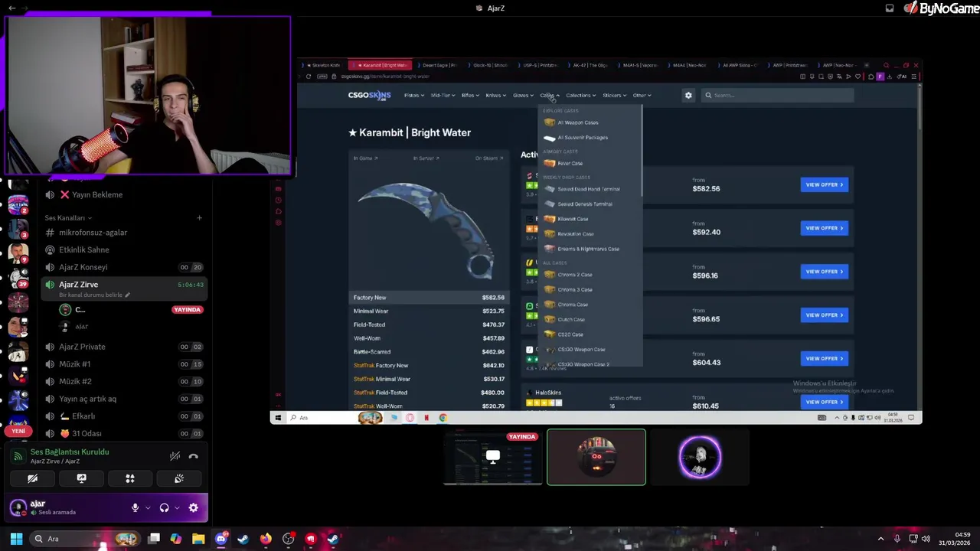
Task: Click View Offer for $582.56
Action: pyautogui.click(x=825, y=184)
